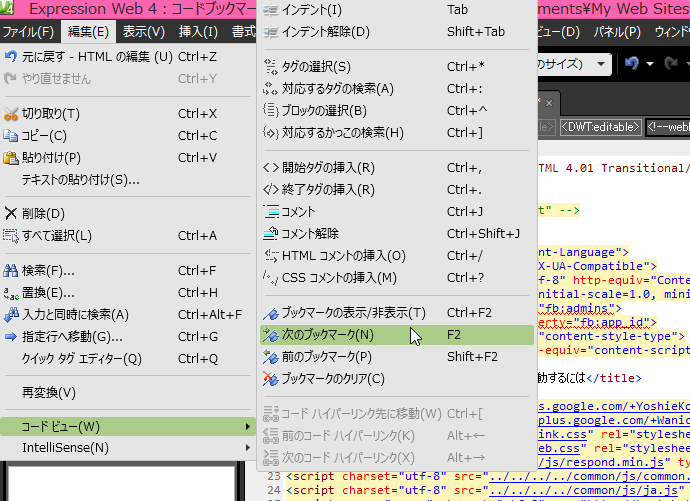This screenshot has height=501, width=690.
Task: Open the undo history dropdown arrow
Action: [650, 64]
